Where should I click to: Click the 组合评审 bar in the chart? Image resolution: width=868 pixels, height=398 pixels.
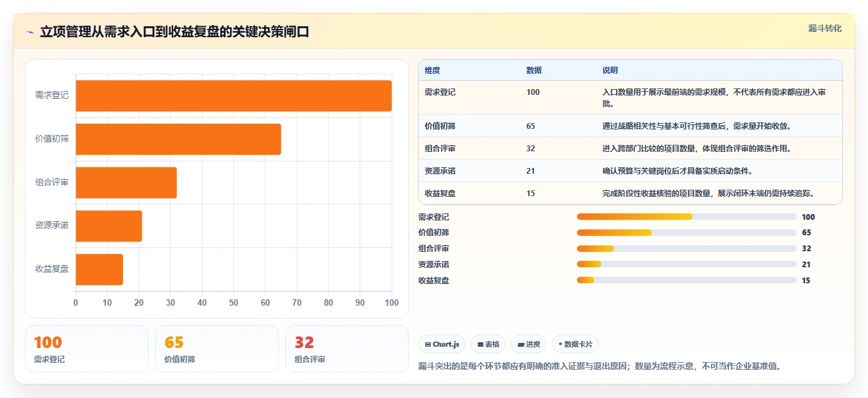tap(126, 183)
